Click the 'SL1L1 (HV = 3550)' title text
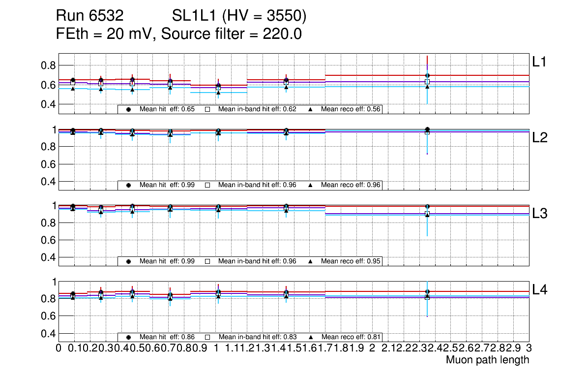This screenshot has height=380, width=588. 239,17
